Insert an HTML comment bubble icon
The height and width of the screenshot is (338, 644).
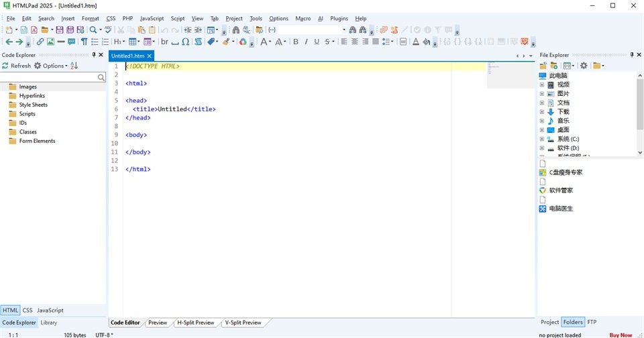72,42
